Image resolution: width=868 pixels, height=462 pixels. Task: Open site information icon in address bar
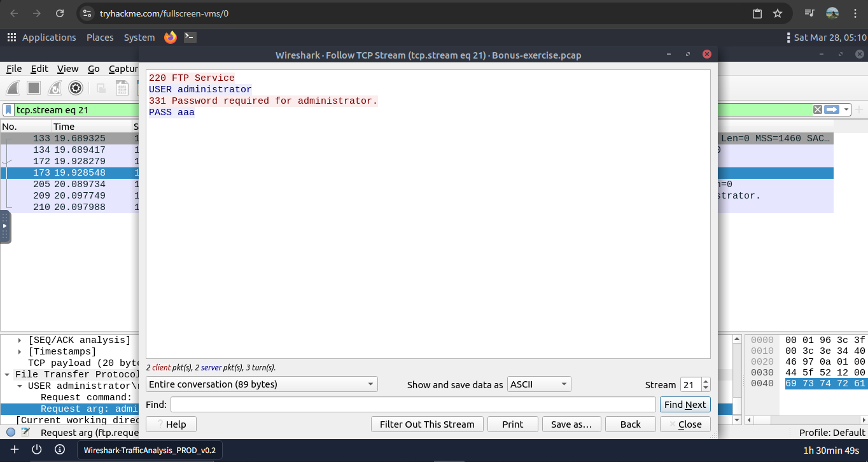pos(88,13)
